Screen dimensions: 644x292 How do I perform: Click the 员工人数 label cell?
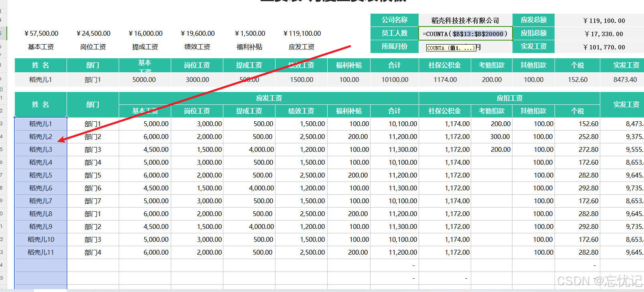point(394,33)
